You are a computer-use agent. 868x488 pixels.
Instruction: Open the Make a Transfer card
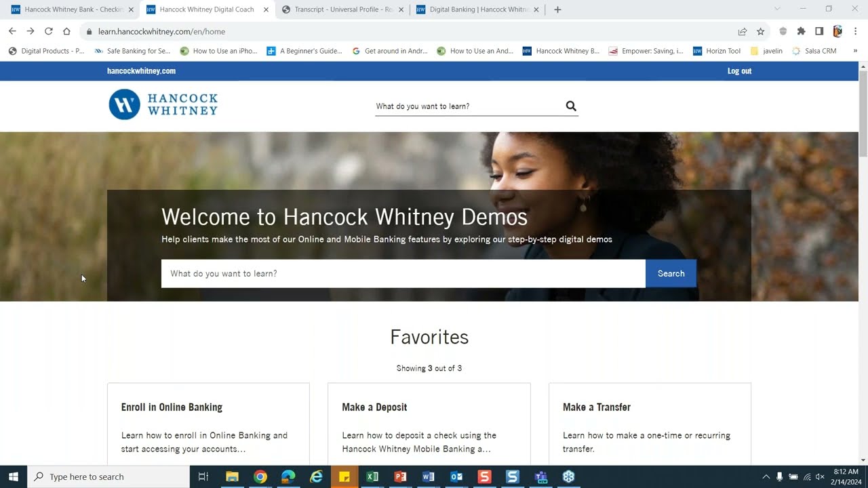[650, 424]
